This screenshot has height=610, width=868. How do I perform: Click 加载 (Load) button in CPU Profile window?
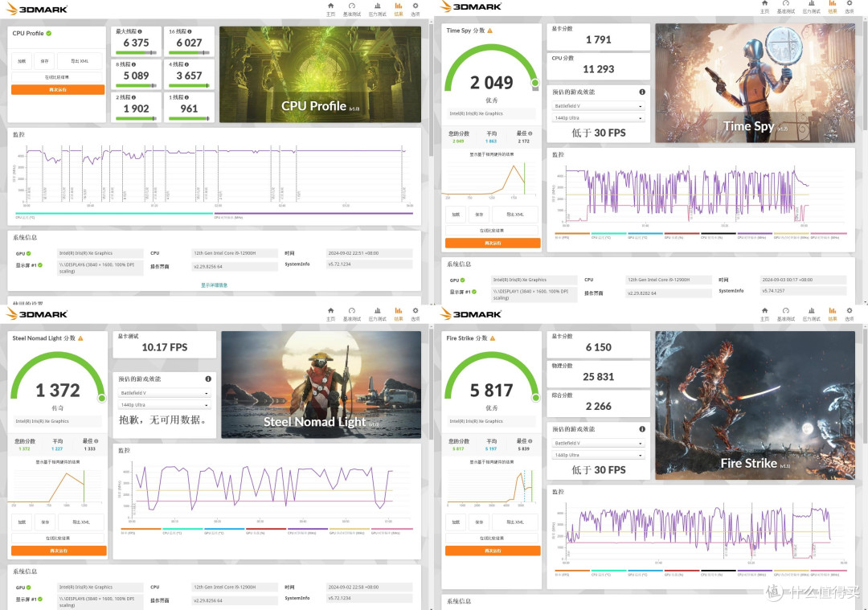22,61
